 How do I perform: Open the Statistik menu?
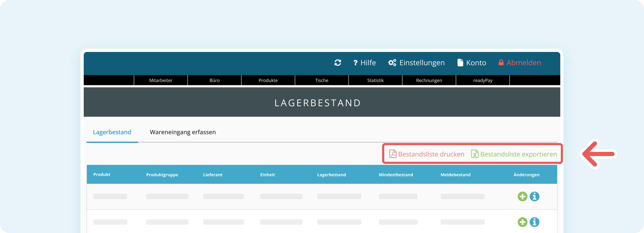(x=375, y=80)
